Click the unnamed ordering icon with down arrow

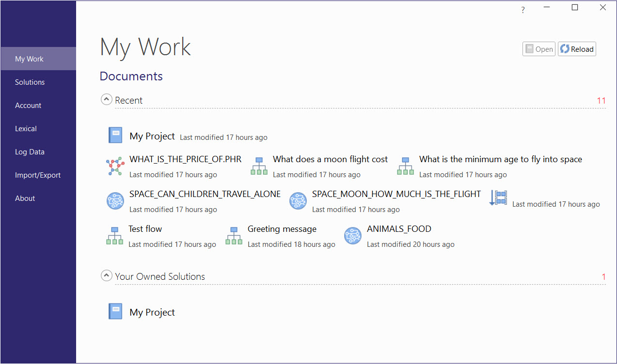pyautogui.click(x=498, y=197)
